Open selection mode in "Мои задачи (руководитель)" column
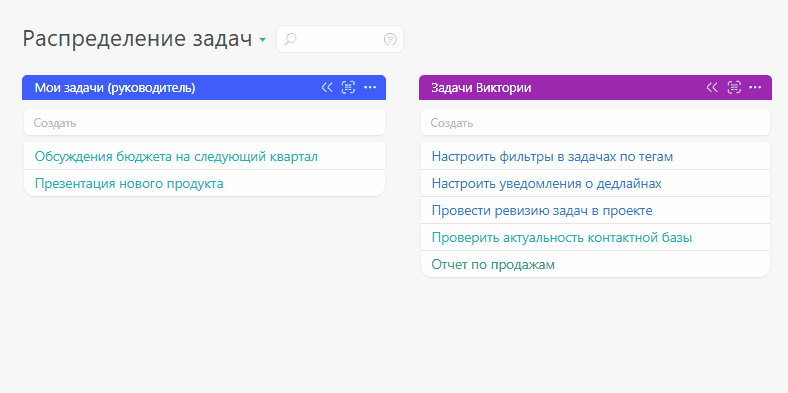This screenshot has width=788, height=393. (348, 87)
